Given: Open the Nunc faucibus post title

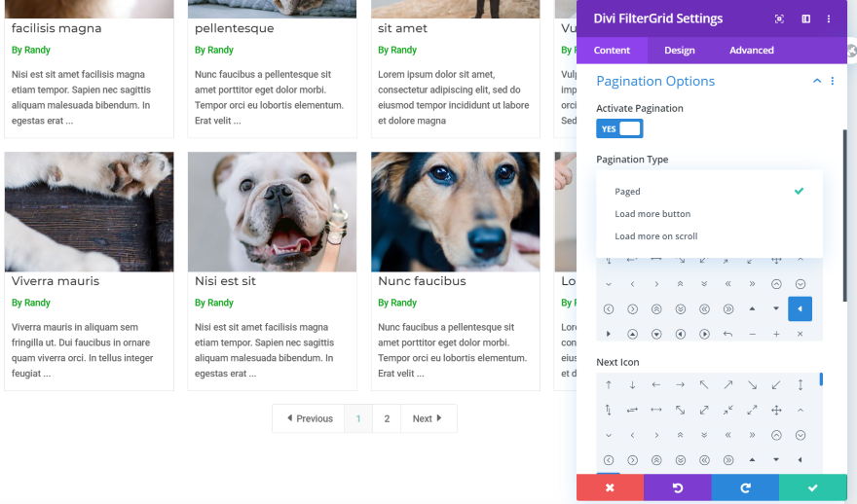Looking at the screenshot, I should [x=422, y=281].
